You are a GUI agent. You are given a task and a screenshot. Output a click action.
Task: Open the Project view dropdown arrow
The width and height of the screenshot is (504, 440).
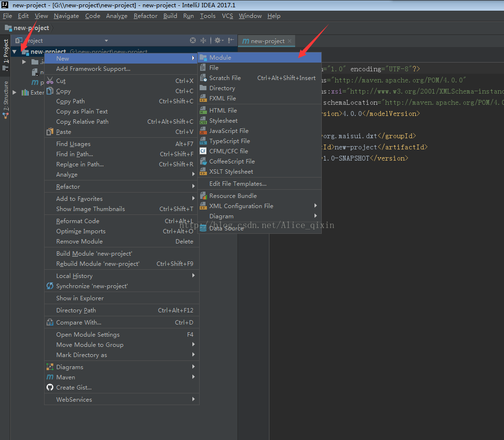106,41
